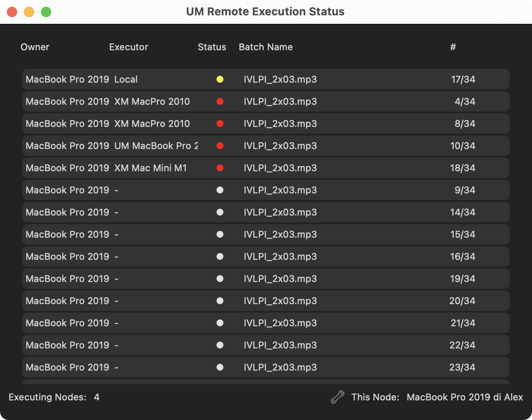The width and height of the screenshot is (532, 420).
Task: Click the wrench settings icon
Action: coord(338,397)
